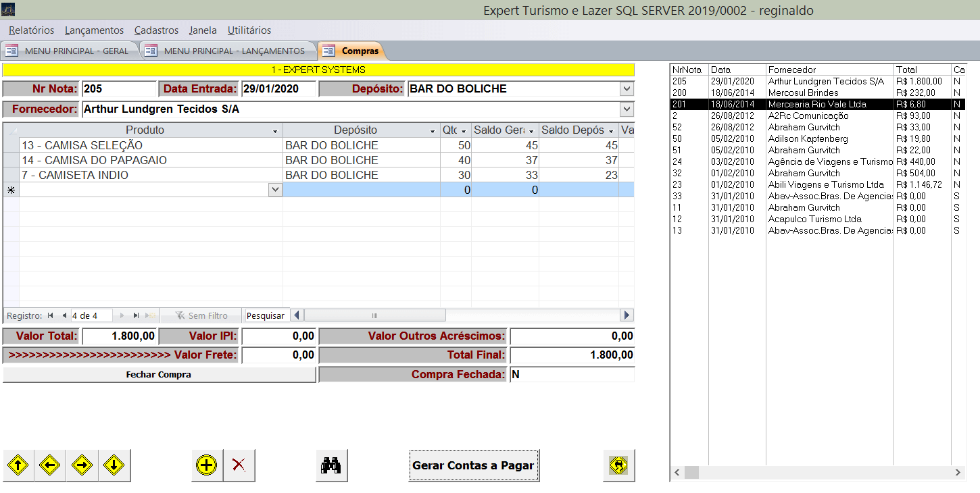Delete the record with the red X icon
Screen dimensions: 980x493
pyautogui.click(x=239, y=465)
